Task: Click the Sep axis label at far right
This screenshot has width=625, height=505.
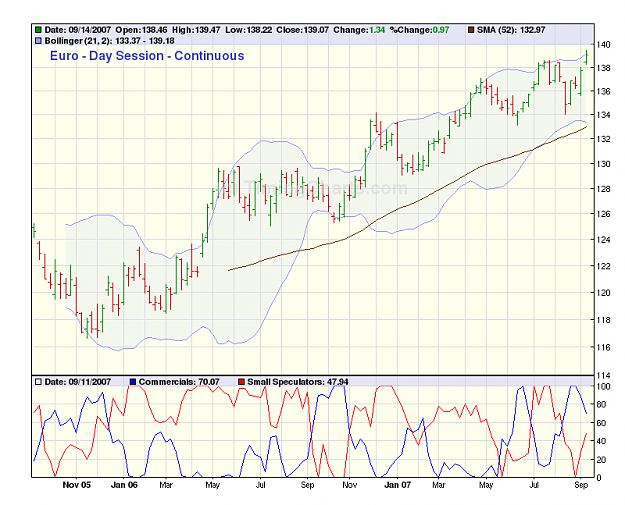Action: point(581,485)
